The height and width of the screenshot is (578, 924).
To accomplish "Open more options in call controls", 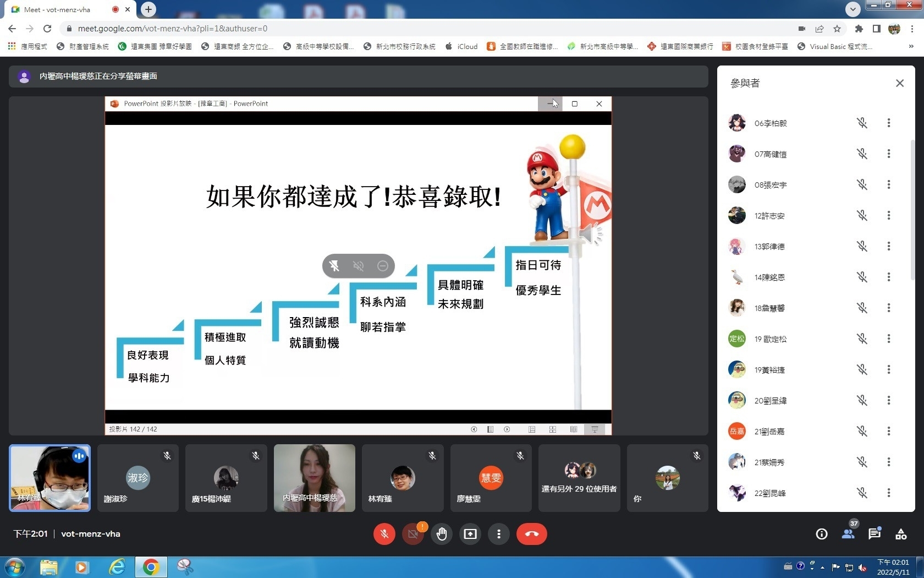I will click(499, 534).
